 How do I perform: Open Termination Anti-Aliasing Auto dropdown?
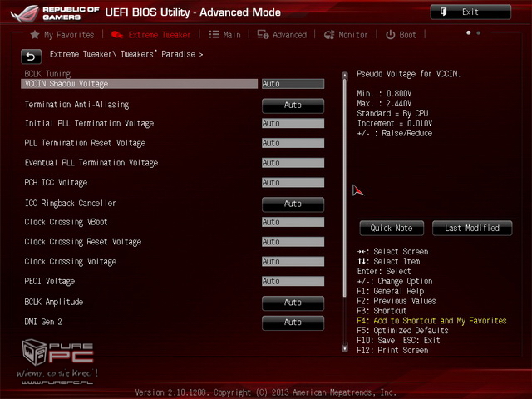293,106
